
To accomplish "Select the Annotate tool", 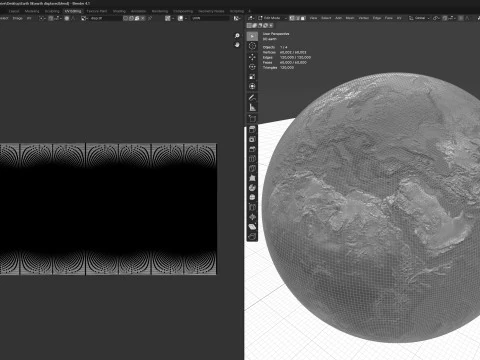I will 252,97.
